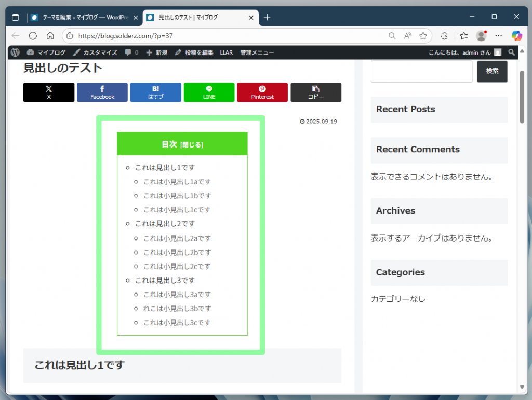Click the favorites star icon in the address bar
Image resolution: width=532 pixels, height=400 pixels.
(x=423, y=35)
